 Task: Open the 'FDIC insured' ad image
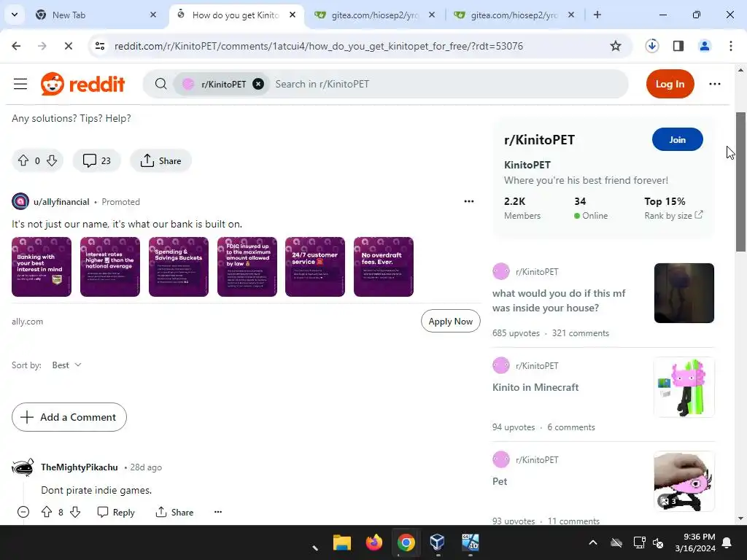pyautogui.click(x=247, y=267)
